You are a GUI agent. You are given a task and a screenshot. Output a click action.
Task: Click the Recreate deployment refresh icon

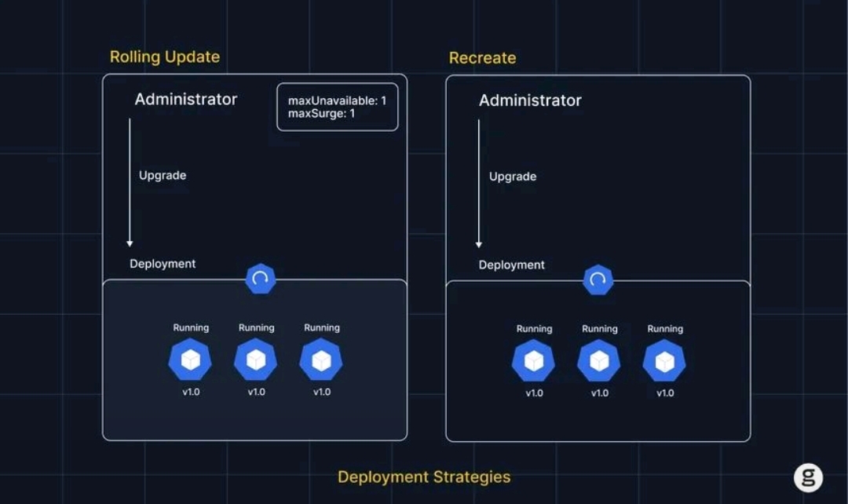click(598, 279)
